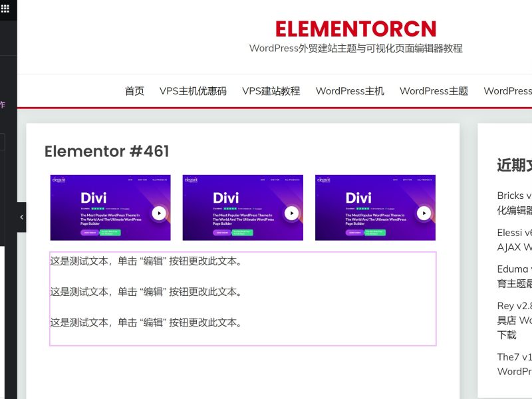Image resolution: width=532 pixels, height=399 pixels.
Task: Collapse the Elementor side panel
Action: coord(22,217)
